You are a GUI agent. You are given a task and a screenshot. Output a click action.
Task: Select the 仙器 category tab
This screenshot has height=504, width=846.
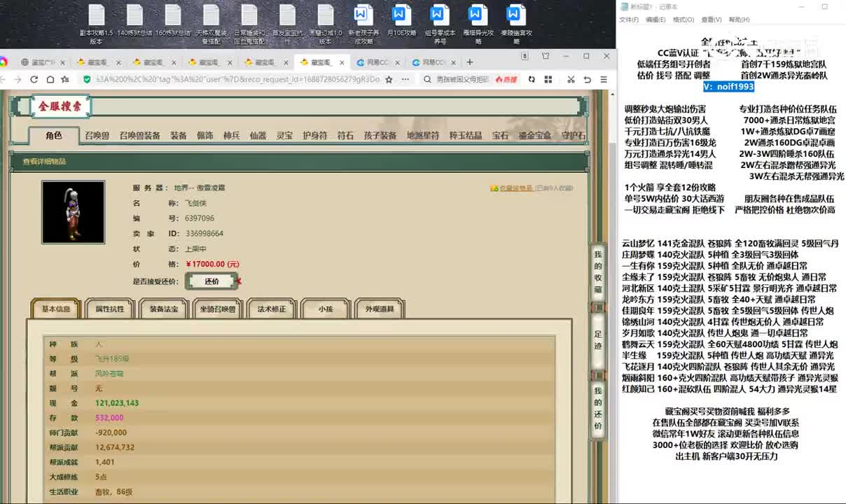[x=258, y=136]
